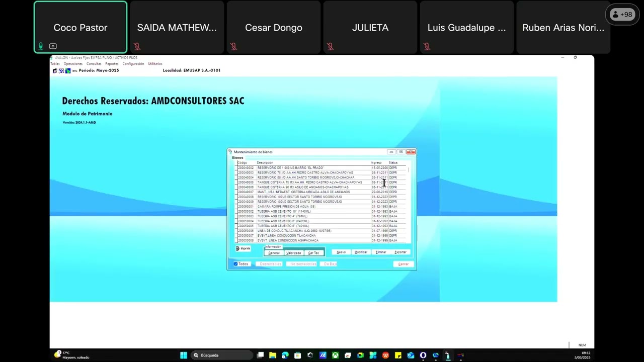
Task: Select row with code 200040003
Action: 321,172
